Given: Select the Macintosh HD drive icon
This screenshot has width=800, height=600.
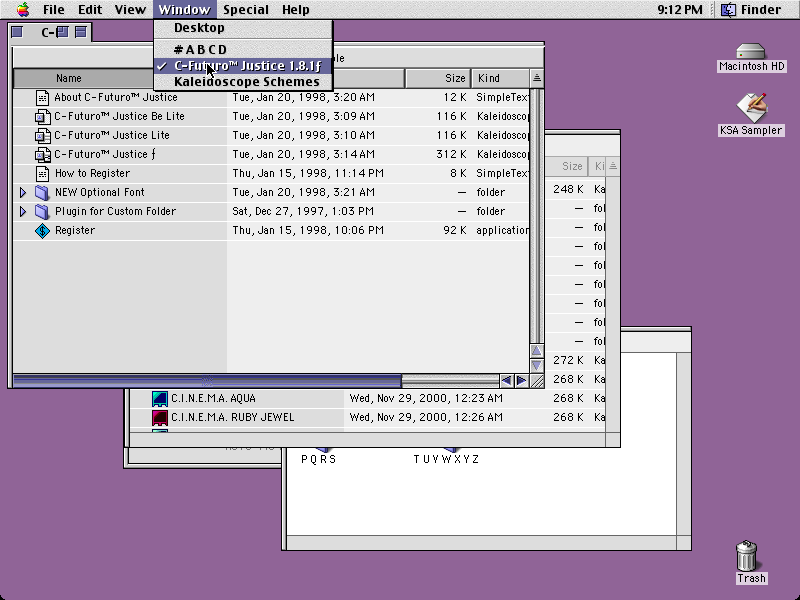Looking at the screenshot, I should (x=751, y=51).
